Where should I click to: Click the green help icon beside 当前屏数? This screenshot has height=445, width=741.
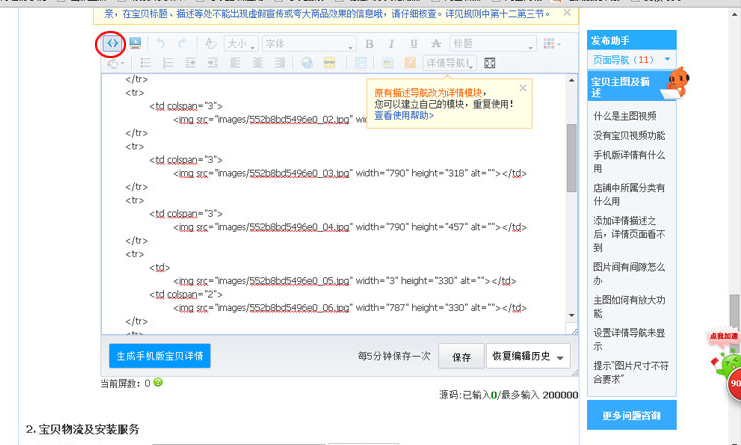tap(158, 382)
